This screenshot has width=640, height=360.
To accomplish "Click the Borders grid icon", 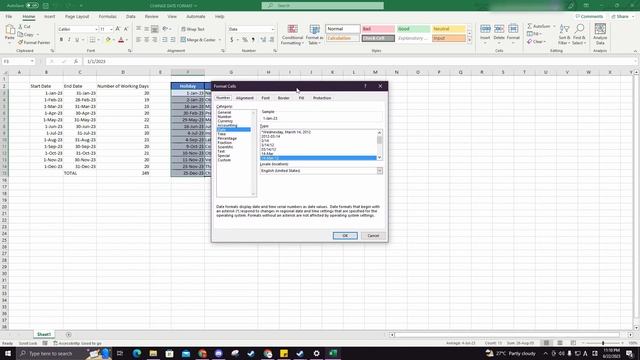I will coord(92,40).
